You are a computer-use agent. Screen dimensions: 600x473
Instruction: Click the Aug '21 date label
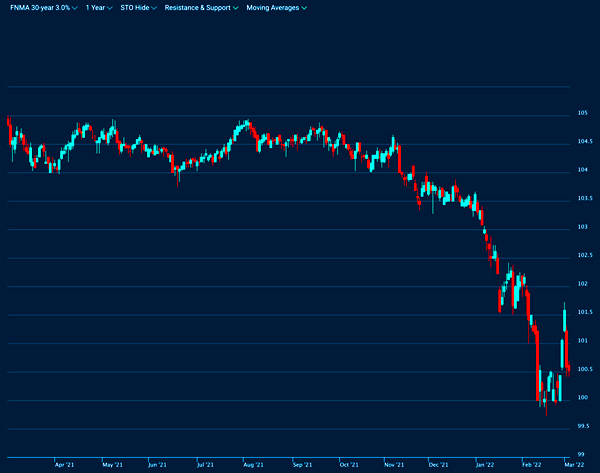[x=253, y=465]
